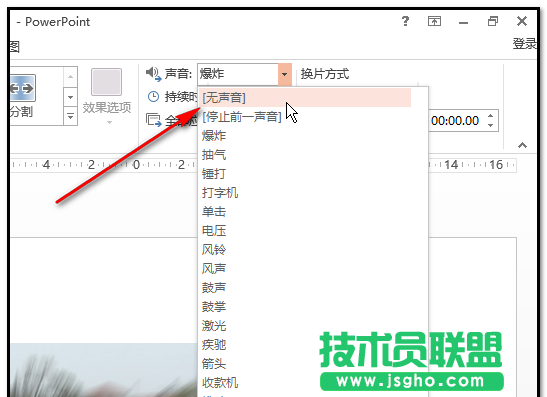547x397 pixels.
Task: Click the 声音 combo box field showing 爆炸
Action: [x=238, y=74]
